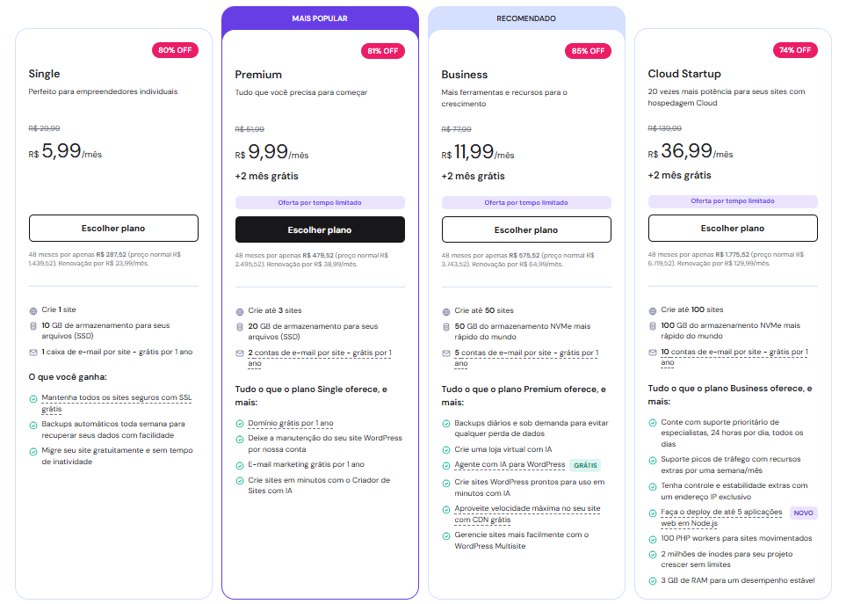This screenshot has width=868, height=604.
Task: Open the "Agente com IA para WordPress" feature link
Action: (x=510, y=465)
